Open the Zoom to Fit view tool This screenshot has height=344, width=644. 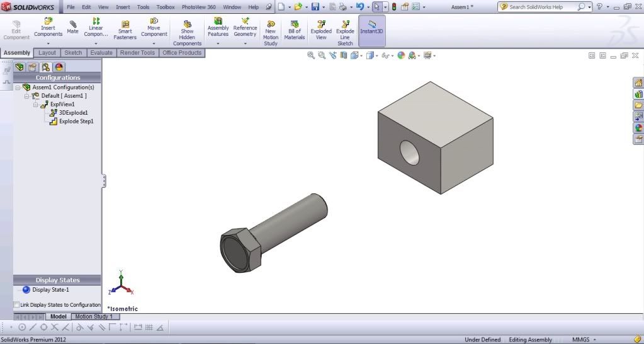(310, 55)
